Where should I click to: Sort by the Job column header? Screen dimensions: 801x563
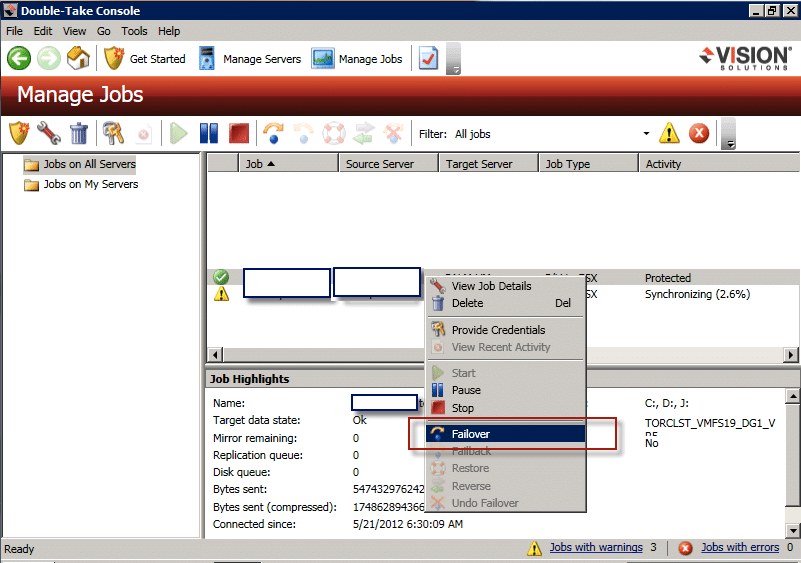pos(289,163)
